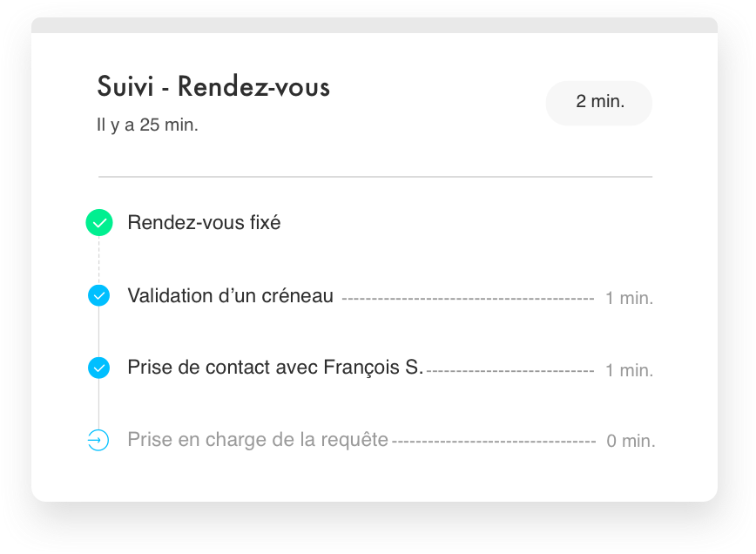
Task: Click the Suivi - Rendez-vous title
Action: pyautogui.click(x=213, y=87)
